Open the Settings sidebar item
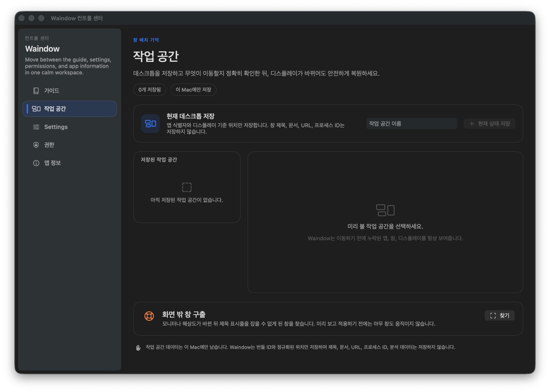The width and height of the screenshot is (550, 392). [x=69, y=127]
